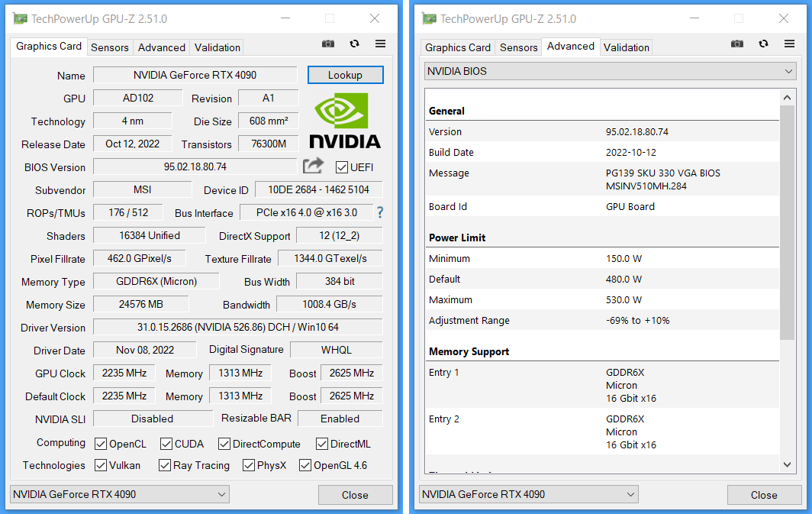Click the Entry 2 memory support row
Viewport: 812px width, 514px height.
(x=602, y=432)
